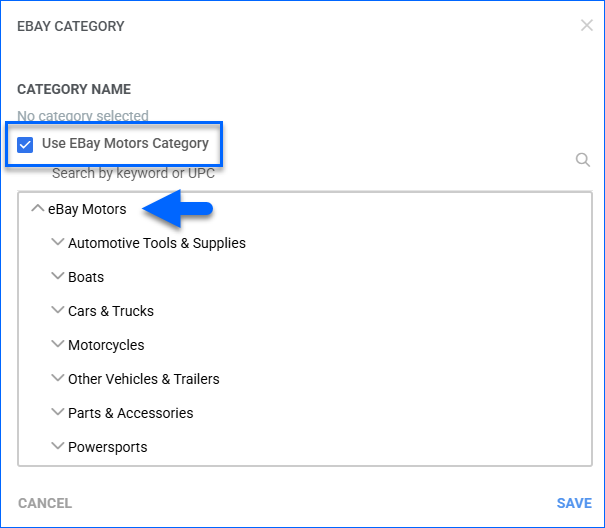Close the eBay Category dialog

[x=587, y=25]
